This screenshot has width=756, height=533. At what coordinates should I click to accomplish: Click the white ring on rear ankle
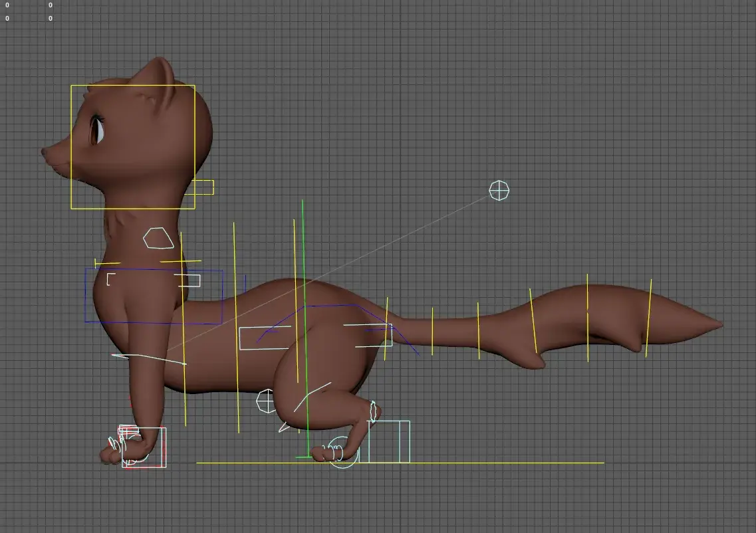tap(373, 412)
